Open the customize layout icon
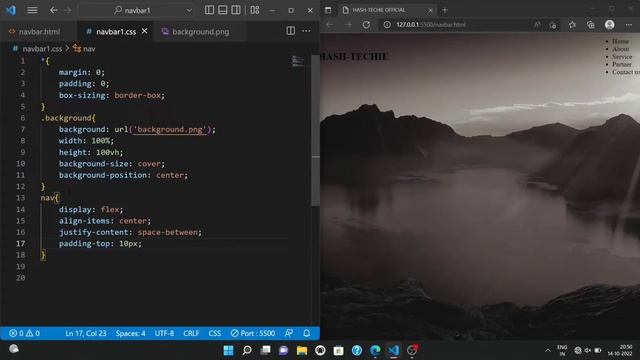Screen dimensions: 640x360 point(255,10)
